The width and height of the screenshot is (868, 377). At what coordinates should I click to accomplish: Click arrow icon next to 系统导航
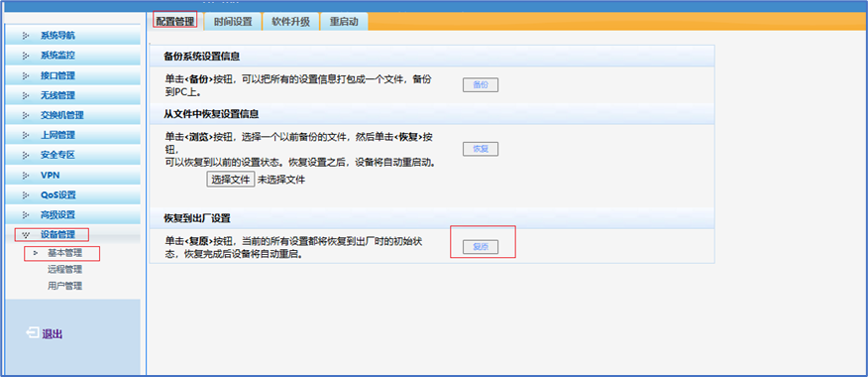click(26, 36)
